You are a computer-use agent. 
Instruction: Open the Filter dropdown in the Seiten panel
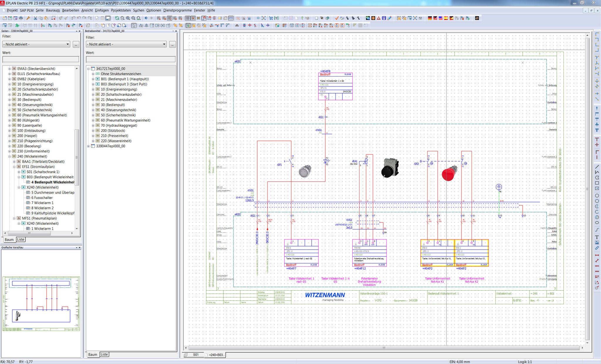coord(36,44)
